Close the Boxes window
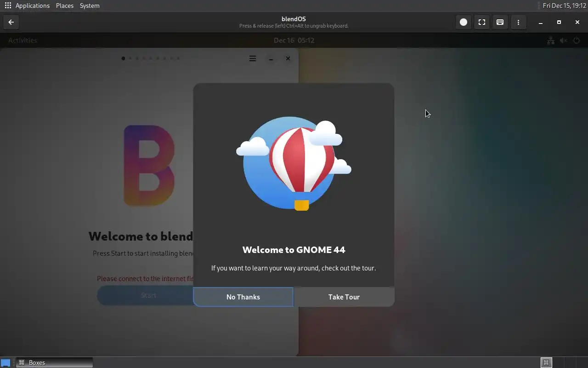This screenshot has width=588, height=368. [577, 22]
